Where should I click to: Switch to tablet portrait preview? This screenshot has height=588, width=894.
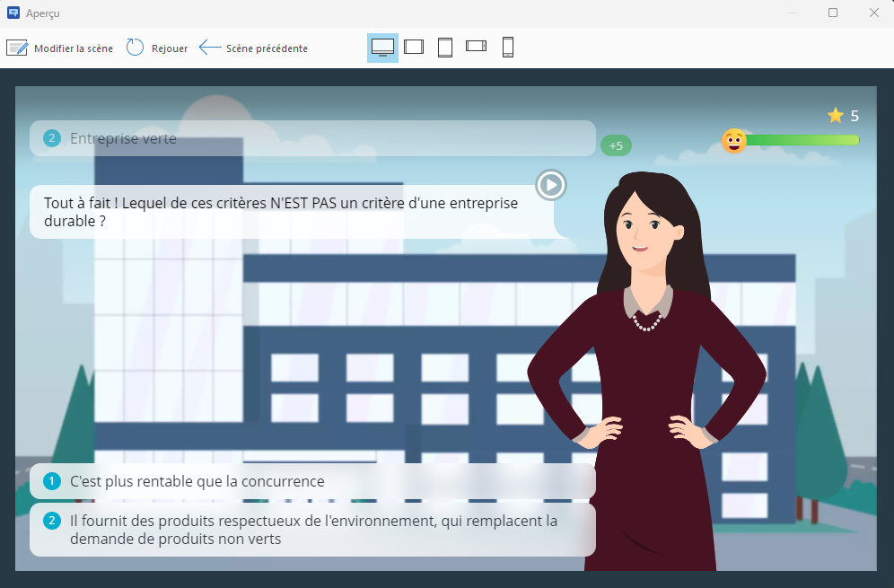pyautogui.click(x=445, y=47)
